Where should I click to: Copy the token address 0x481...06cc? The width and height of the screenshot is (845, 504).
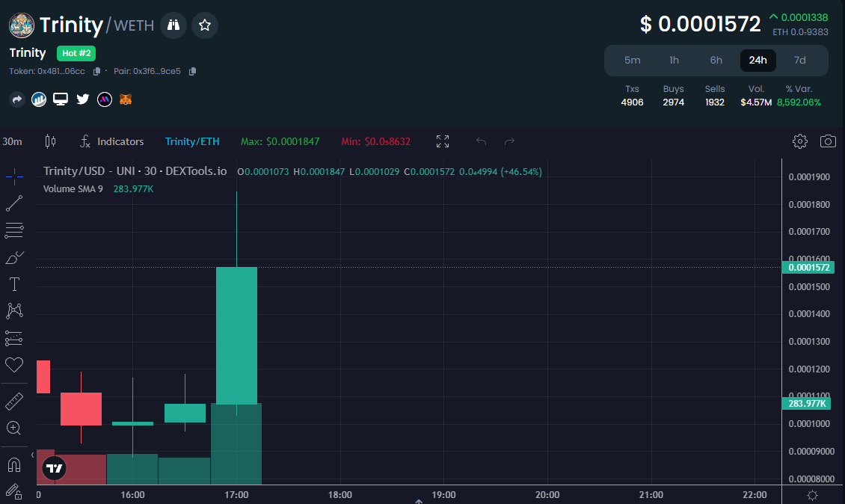click(x=97, y=71)
